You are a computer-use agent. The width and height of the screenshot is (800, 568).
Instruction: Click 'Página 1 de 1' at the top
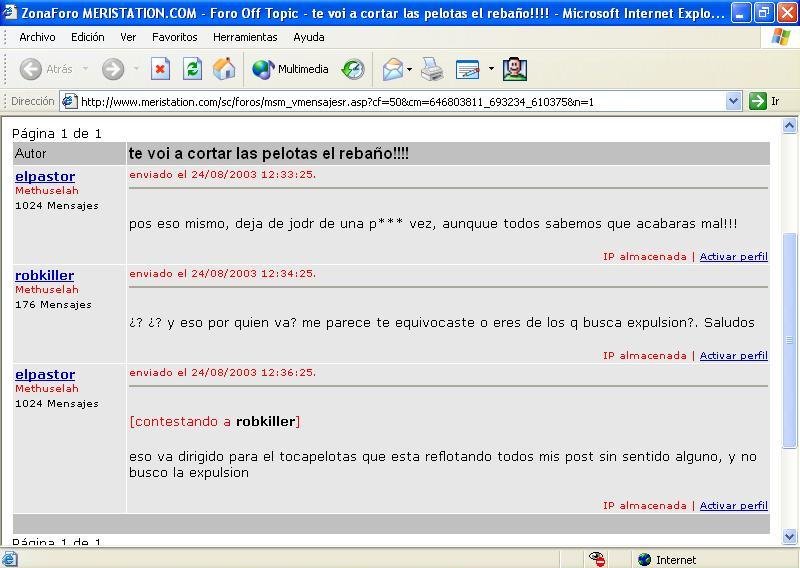[x=57, y=134]
